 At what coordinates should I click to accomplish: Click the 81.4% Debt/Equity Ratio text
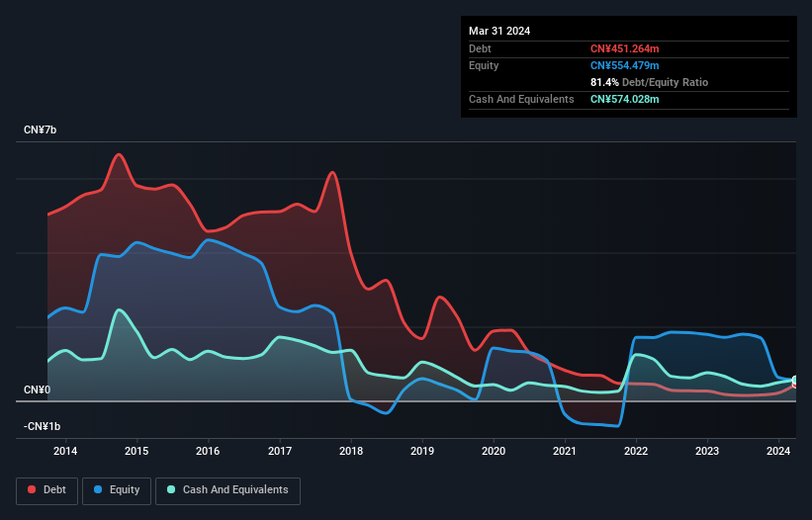click(649, 82)
